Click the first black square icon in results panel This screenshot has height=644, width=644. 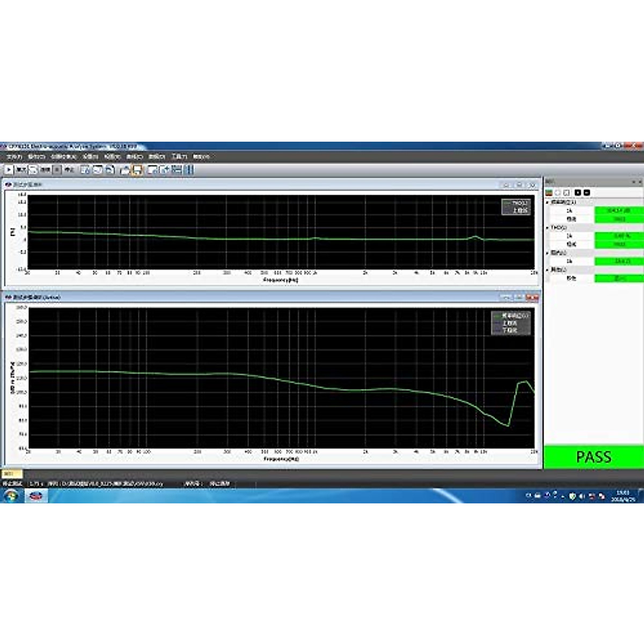click(577, 192)
